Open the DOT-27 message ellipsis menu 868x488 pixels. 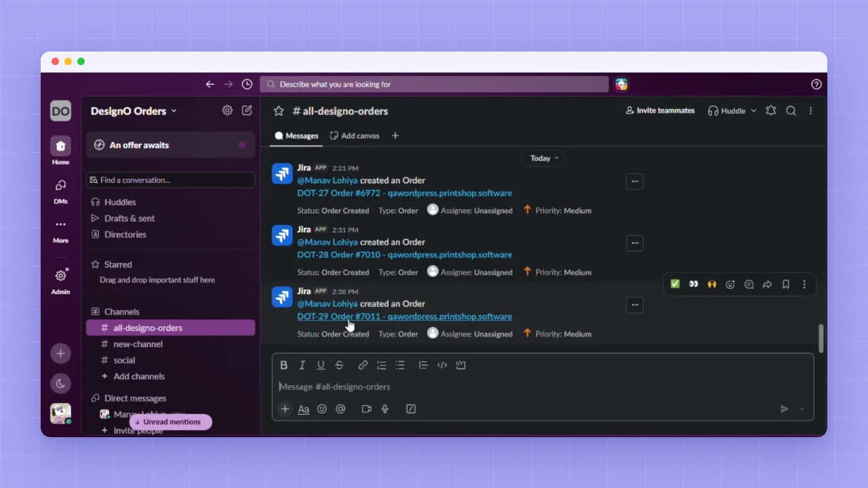point(635,181)
